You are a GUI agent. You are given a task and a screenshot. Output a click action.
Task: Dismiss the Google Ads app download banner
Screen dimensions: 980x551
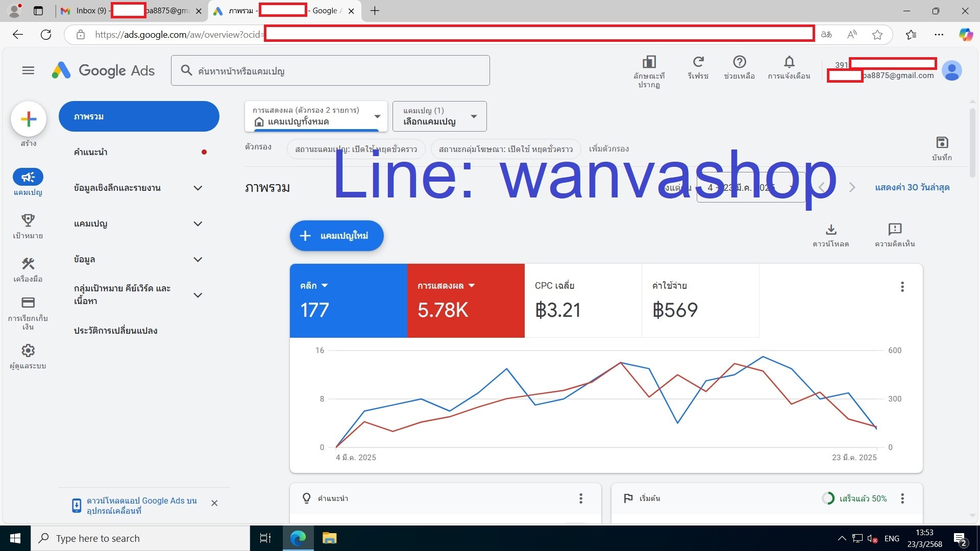(x=214, y=503)
